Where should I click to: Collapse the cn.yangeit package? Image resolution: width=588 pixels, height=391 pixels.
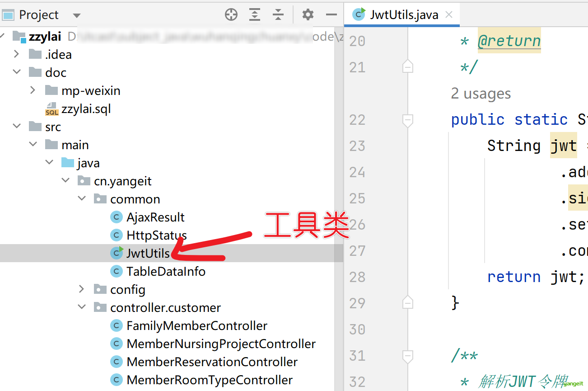point(65,181)
